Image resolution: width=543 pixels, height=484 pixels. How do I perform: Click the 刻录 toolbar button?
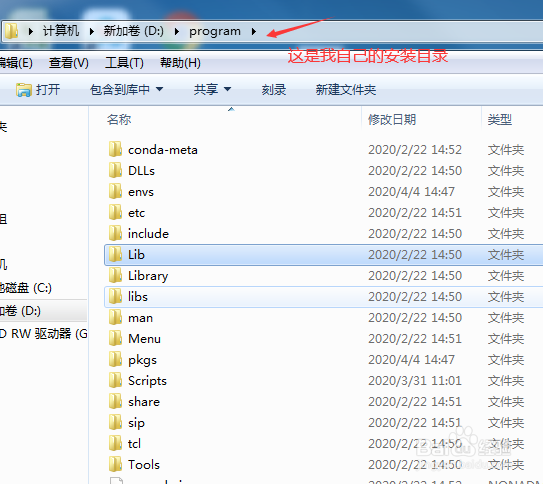274,90
